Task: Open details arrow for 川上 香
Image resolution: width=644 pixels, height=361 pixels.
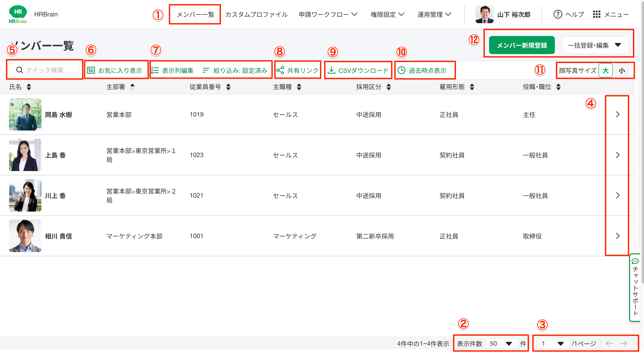Action: pos(617,195)
